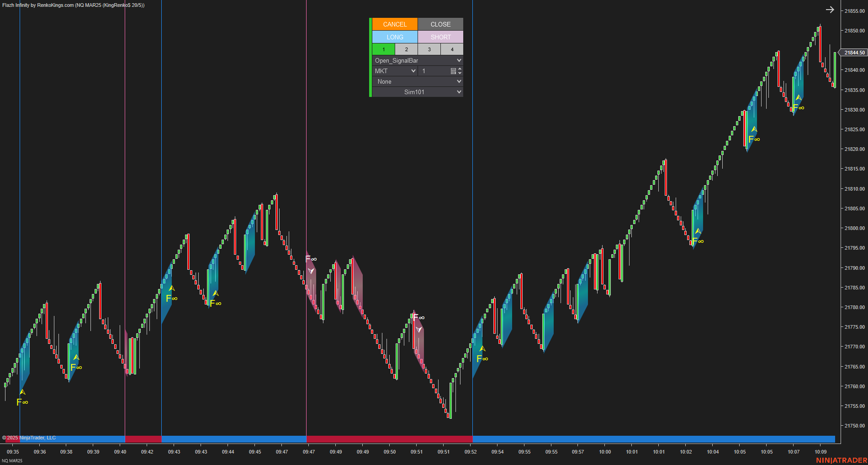
Task: Click the go-to-latest-bar arrow icon
Action: click(830, 9)
